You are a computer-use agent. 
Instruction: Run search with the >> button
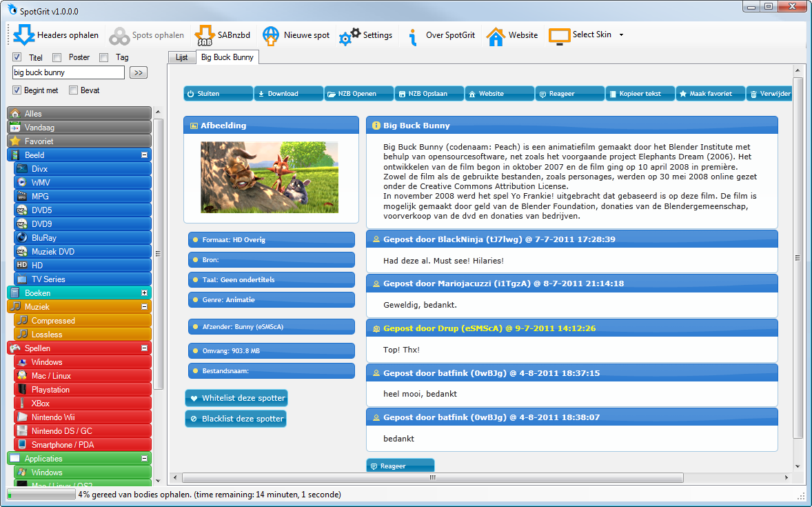click(139, 72)
